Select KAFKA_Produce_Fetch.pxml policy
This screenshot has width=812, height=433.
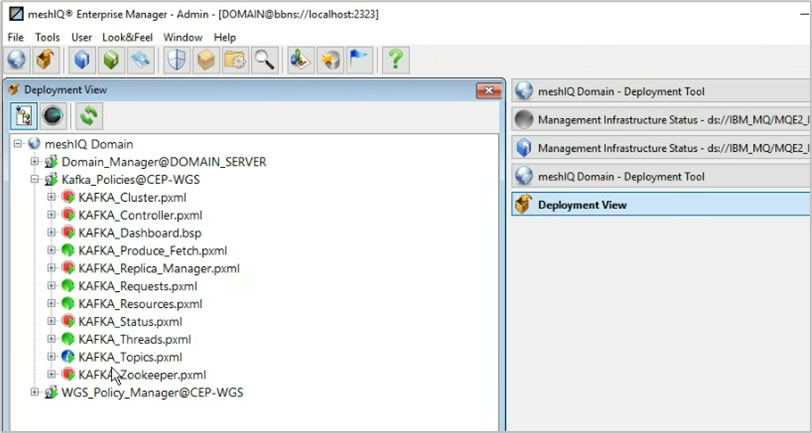pos(153,251)
